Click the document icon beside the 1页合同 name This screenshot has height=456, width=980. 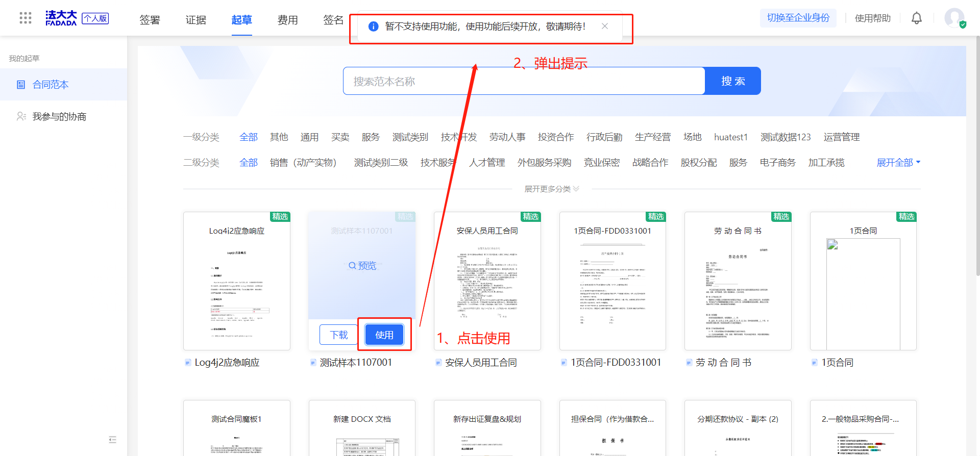pos(815,363)
